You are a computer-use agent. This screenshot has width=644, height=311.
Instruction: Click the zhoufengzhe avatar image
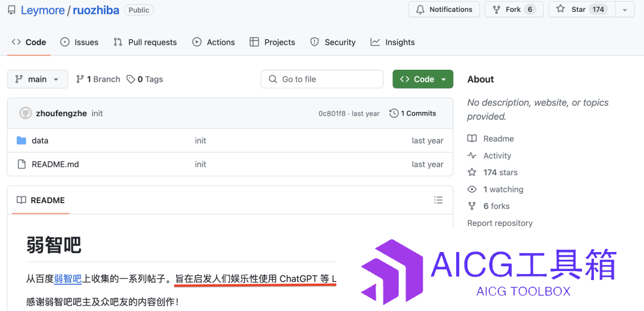(25, 113)
